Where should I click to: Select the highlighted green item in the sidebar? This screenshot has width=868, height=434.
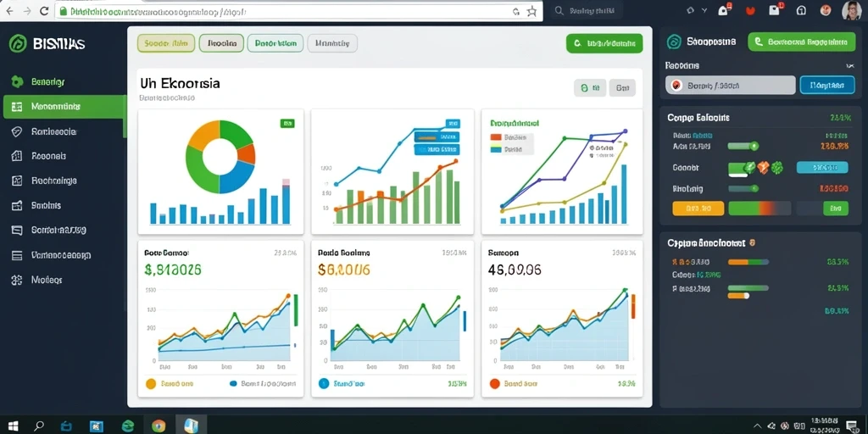tap(64, 106)
